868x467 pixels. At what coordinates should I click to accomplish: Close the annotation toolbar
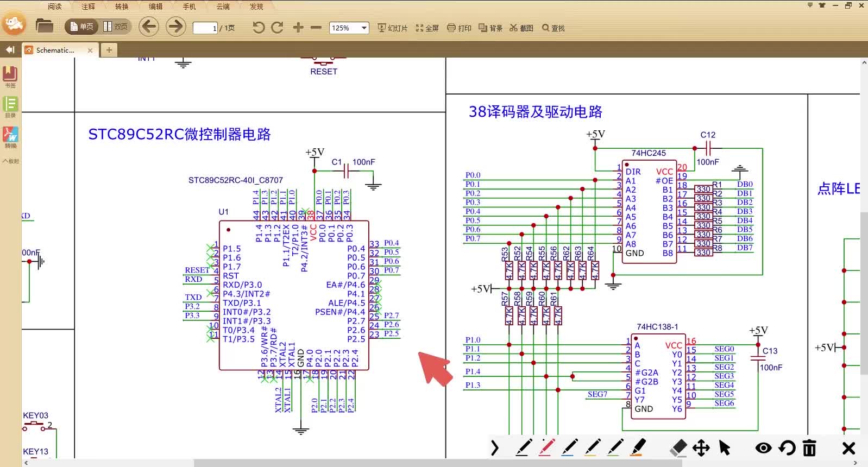point(848,449)
